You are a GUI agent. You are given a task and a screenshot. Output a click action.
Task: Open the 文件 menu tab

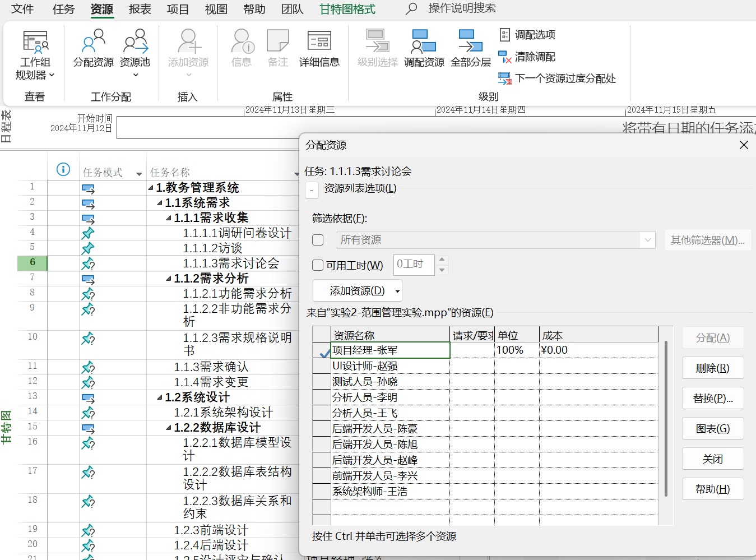point(22,9)
